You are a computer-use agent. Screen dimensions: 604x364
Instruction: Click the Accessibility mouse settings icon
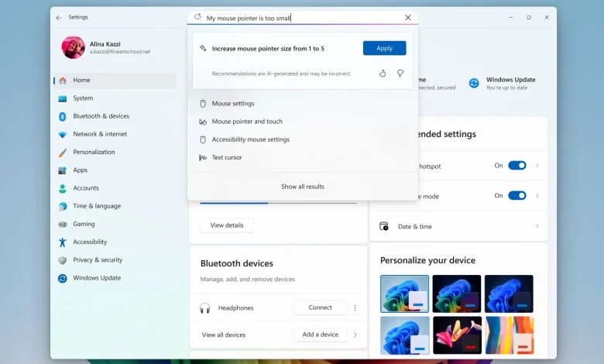point(203,139)
